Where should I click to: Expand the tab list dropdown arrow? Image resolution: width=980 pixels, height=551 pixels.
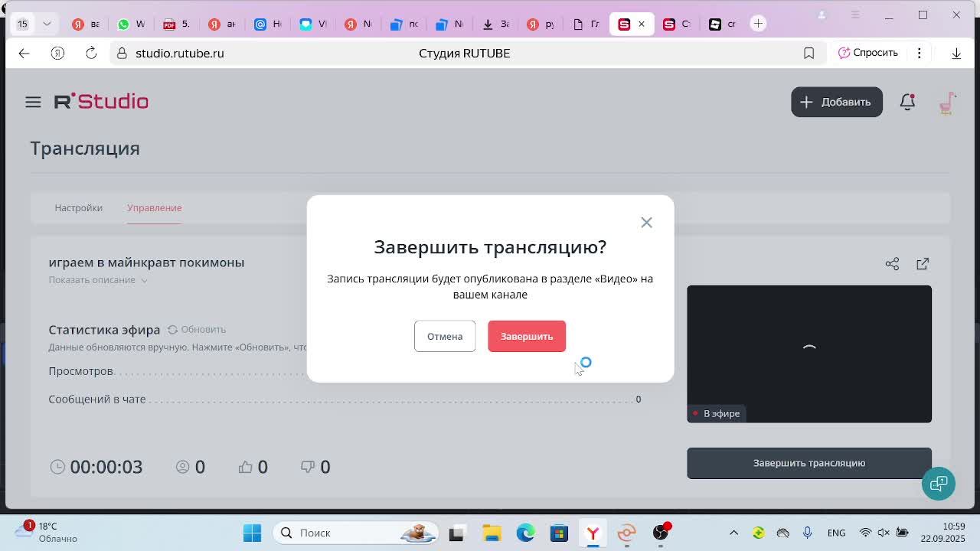[47, 24]
